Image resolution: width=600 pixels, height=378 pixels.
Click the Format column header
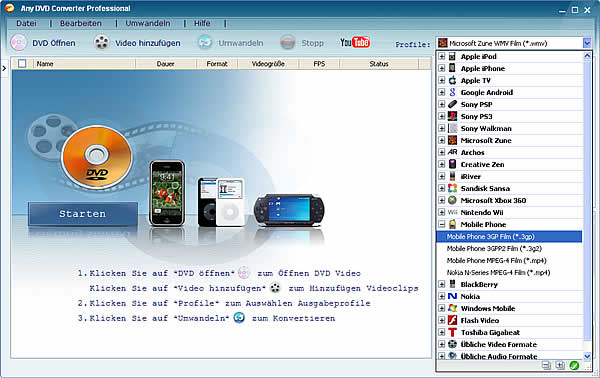point(217,64)
